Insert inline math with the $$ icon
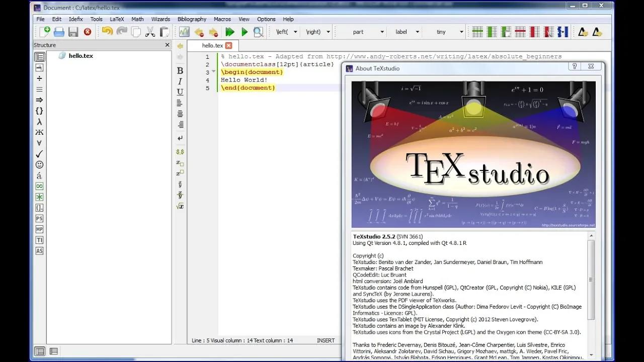The width and height of the screenshot is (644, 362). pos(180,151)
